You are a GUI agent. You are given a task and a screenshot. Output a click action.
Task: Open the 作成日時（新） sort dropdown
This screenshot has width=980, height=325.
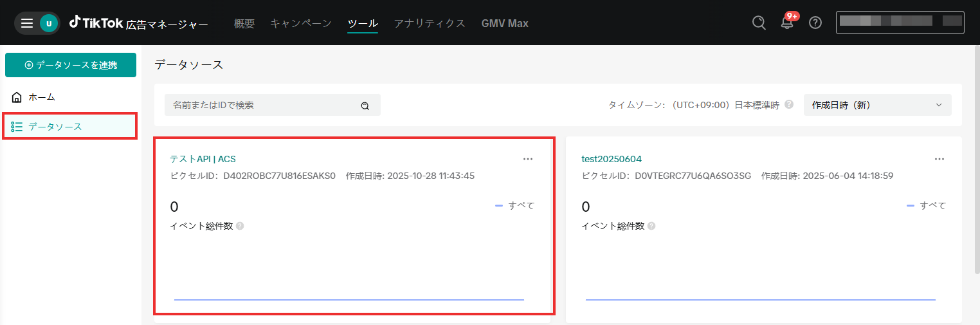point(878,105)
